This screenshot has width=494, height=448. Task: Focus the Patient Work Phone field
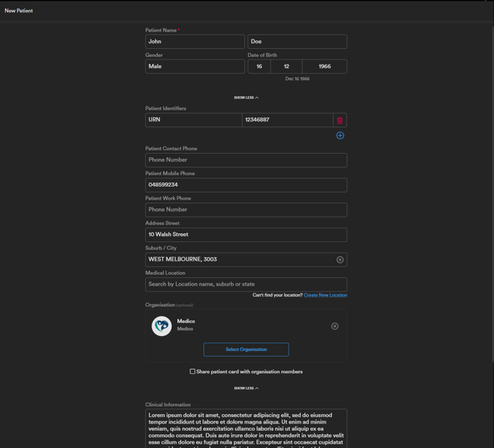coord(246,210)
